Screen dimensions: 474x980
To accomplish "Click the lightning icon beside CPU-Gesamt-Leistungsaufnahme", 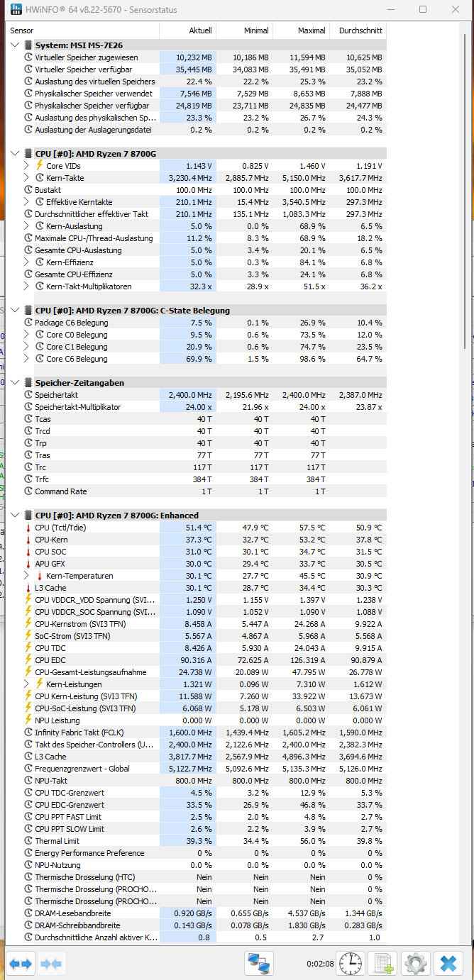I will [28, 672].
